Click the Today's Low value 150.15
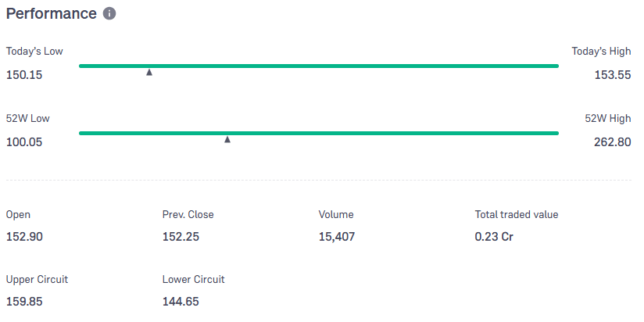This screenshot has height=322, width=644. (24, 75)
